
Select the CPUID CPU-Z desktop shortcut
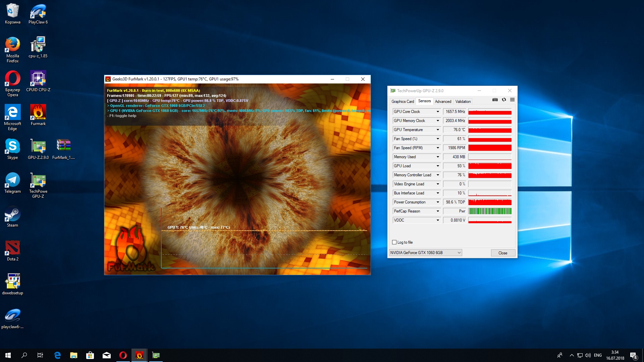[38, 81]
